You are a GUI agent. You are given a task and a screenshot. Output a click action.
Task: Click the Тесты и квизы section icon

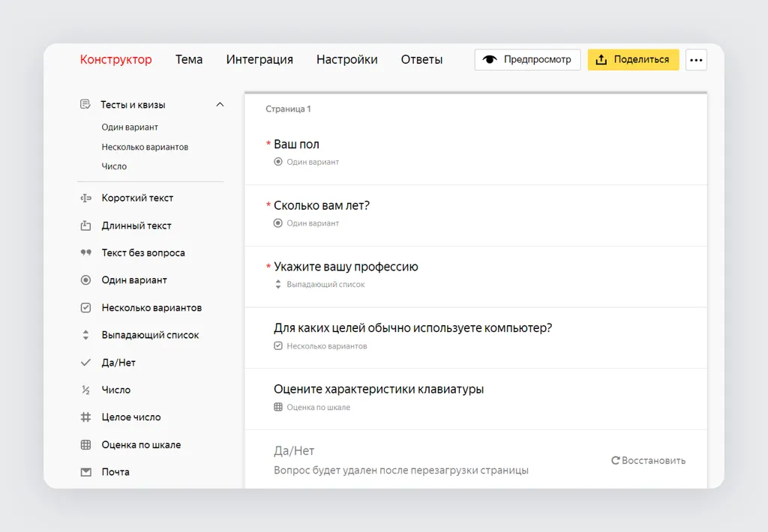[85, 104]
